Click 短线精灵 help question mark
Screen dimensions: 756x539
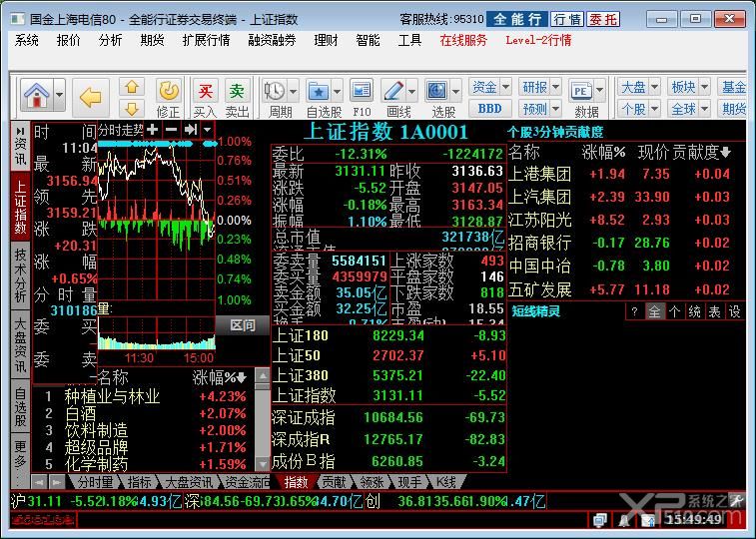coord(634,311)
